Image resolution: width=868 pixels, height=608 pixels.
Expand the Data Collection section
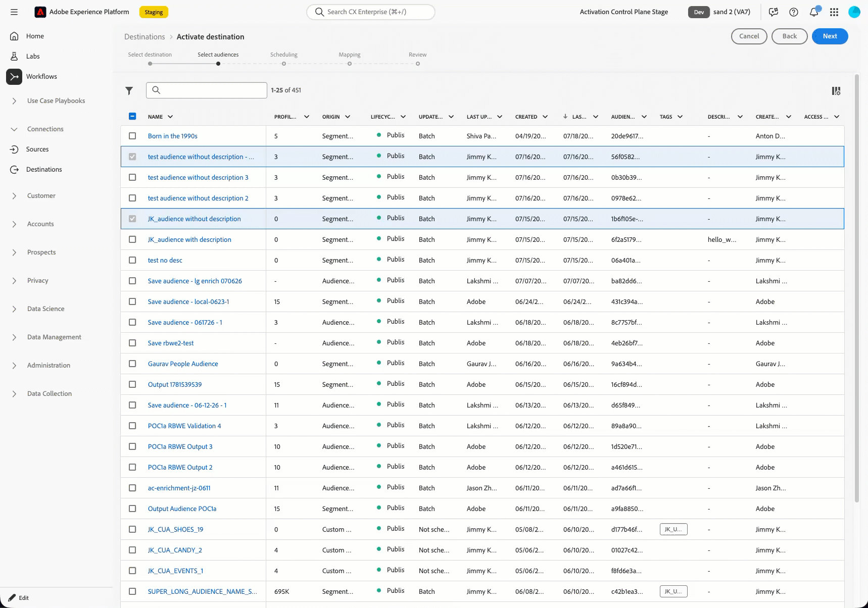(14, 394)
